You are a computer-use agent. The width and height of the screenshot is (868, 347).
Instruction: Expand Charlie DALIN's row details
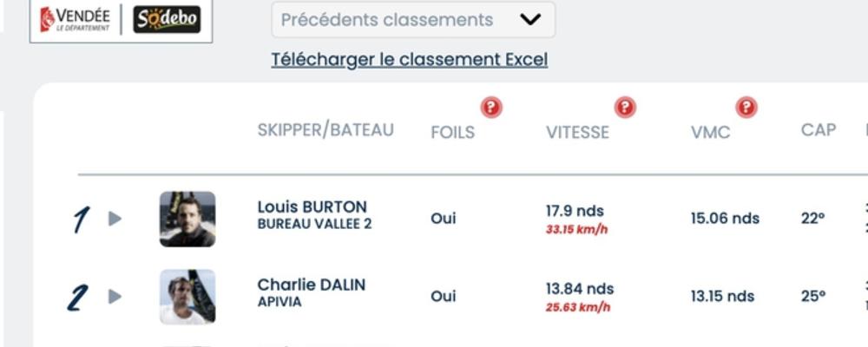115,297
